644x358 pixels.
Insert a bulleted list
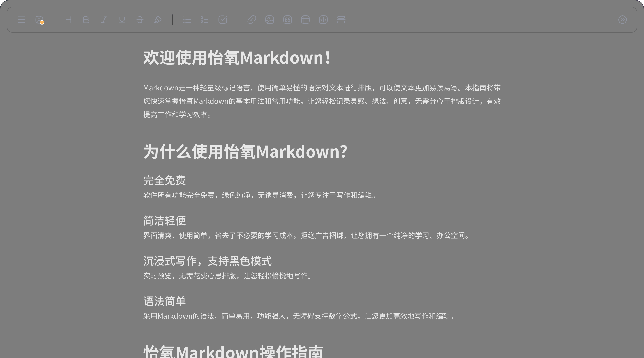tap(187, 20)
